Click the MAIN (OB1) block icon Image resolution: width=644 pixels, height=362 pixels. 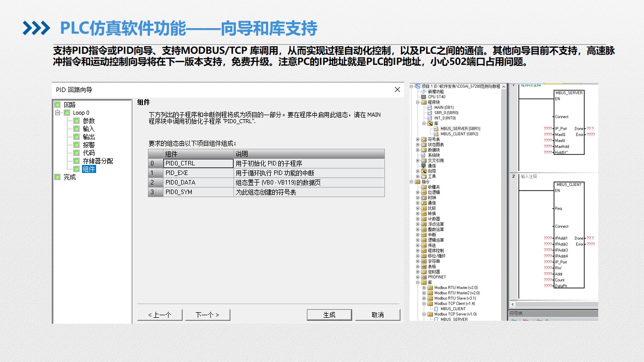coord(429,108)
